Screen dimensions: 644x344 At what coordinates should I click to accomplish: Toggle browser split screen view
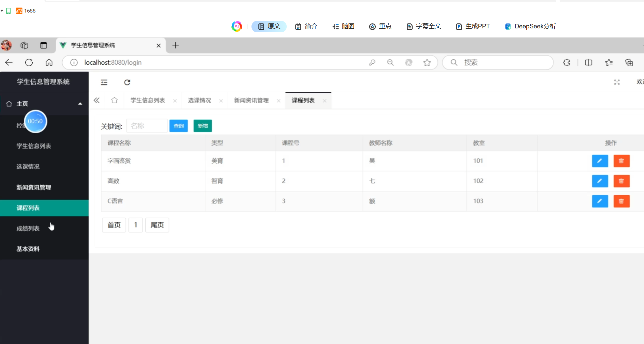[588, 63]
